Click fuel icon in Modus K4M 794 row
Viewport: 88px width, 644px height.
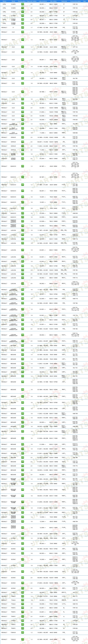pyautogui.click(x=22, y=522)
